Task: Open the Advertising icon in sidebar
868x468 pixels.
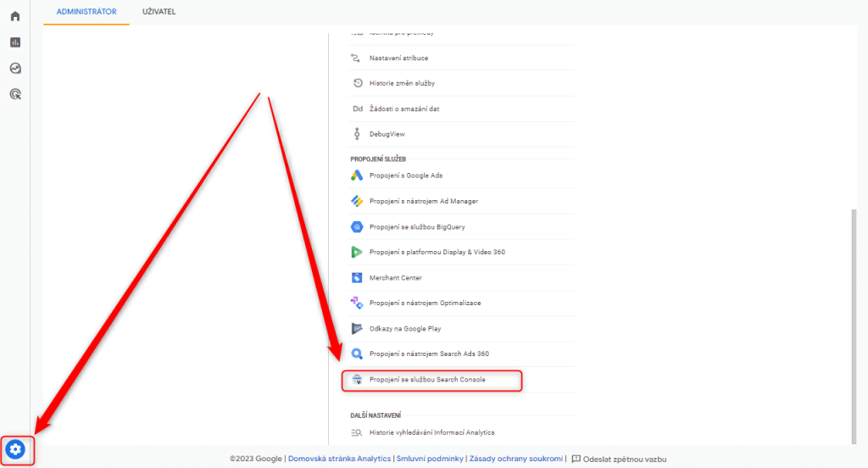Action: pyautogui.click(x=15, y=95)
